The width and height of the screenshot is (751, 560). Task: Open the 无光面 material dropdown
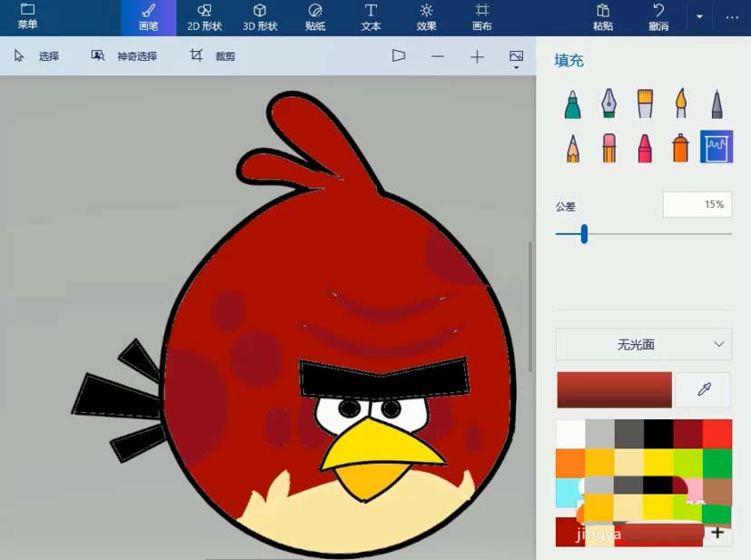coord(644,344)
